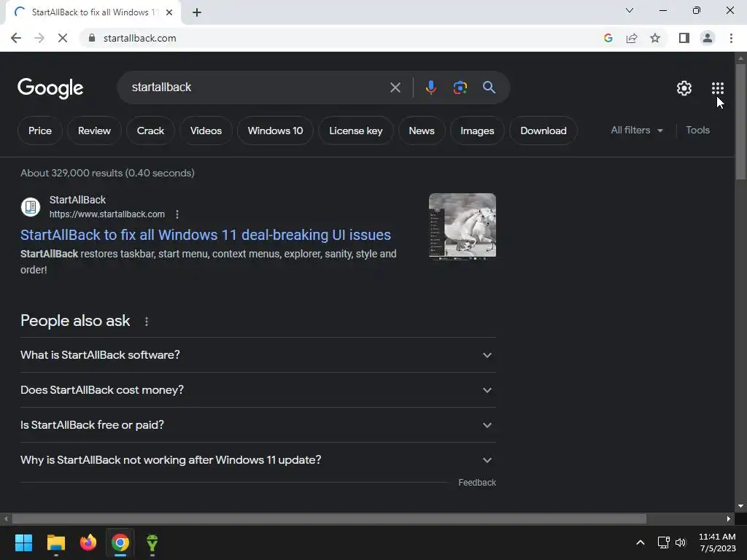The width and height of the screenshot is (747, 560).
Task: Select the Crack filter chip
Action: tap(150, 131)
